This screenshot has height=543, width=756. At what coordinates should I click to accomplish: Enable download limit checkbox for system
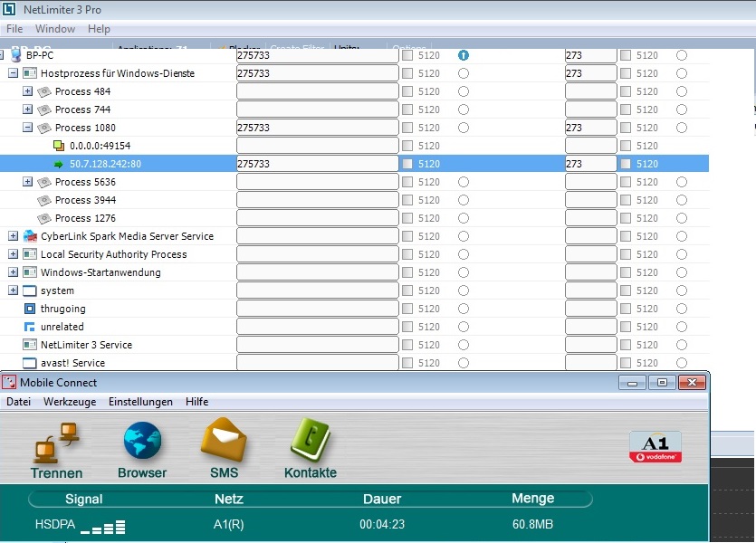point(407,291)
